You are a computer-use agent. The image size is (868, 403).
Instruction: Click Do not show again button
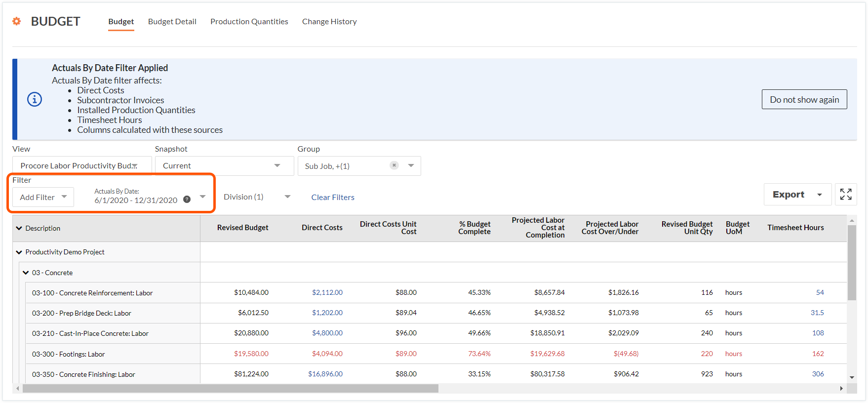tap(804, 99)
